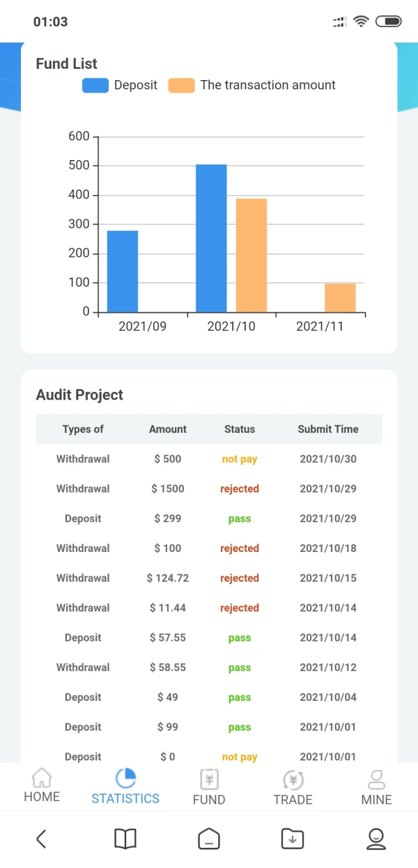Open the browser account profile icon
This screenshot has height=868, width=418.
coord(376,839)
